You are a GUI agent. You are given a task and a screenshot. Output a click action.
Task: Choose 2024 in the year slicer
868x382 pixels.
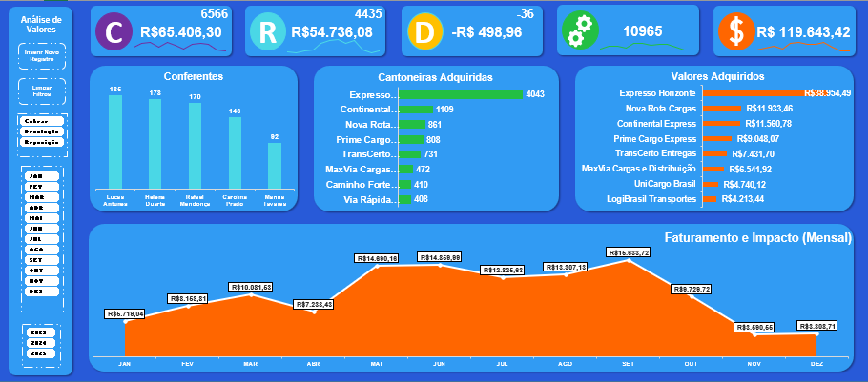tap(38, 342)
